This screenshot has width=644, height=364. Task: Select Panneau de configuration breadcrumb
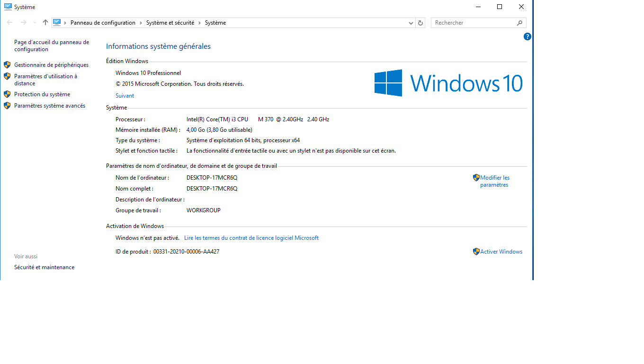[x=103, y=23]
